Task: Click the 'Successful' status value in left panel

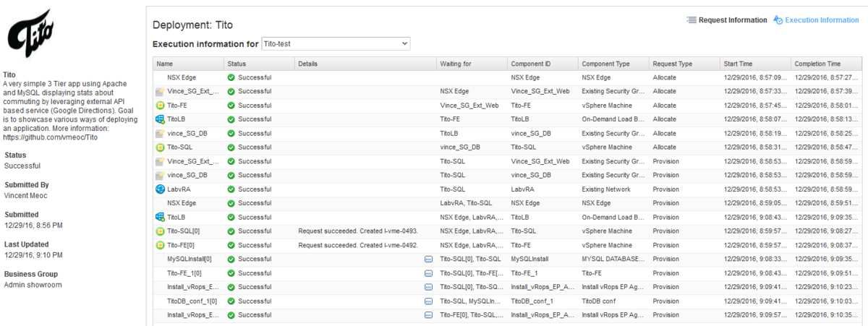Action: 22,166
